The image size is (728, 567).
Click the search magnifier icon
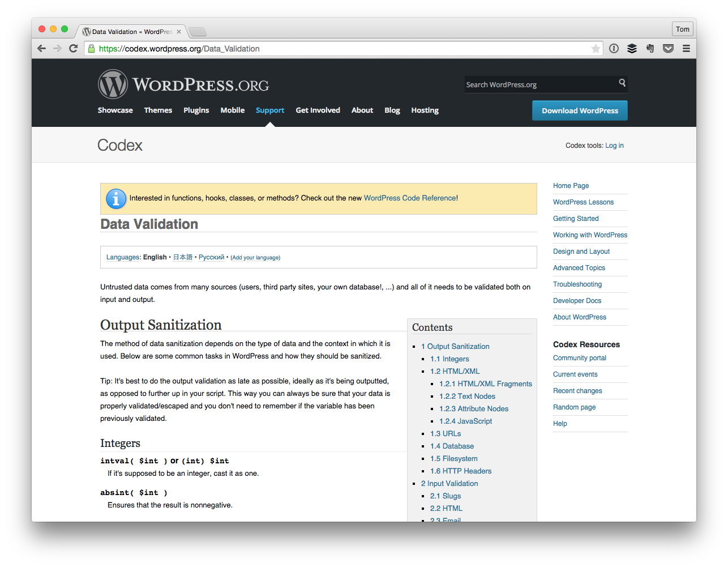tap(622, 83)
